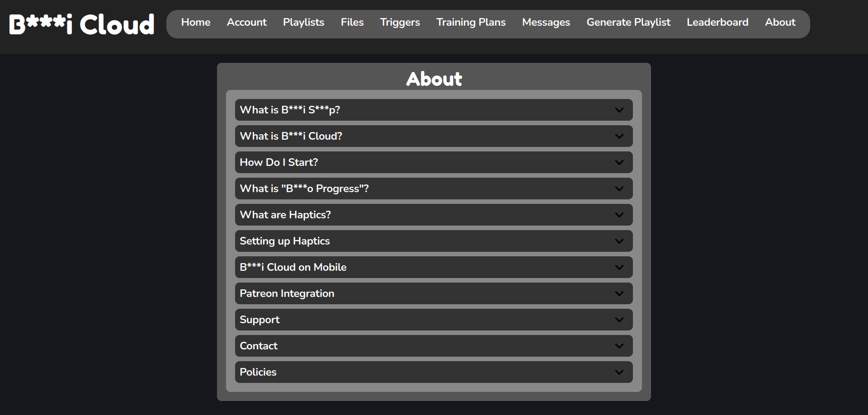Click chevron icon on Contact row

pyautogui.click(x=619, y=346)
